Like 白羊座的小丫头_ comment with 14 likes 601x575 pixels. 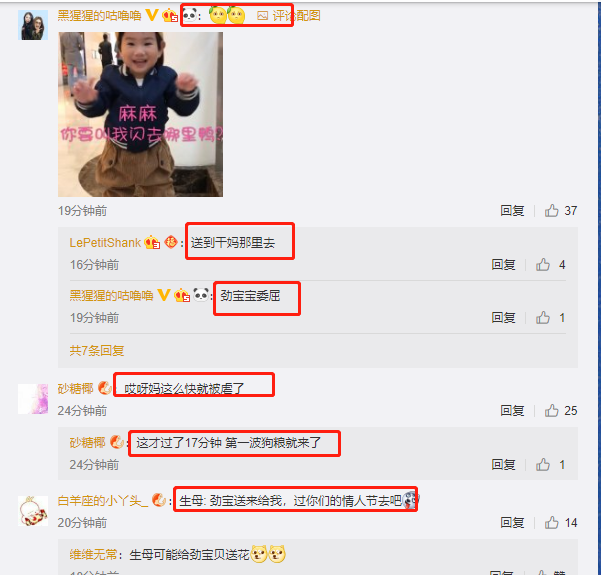[x=552, y=522]
